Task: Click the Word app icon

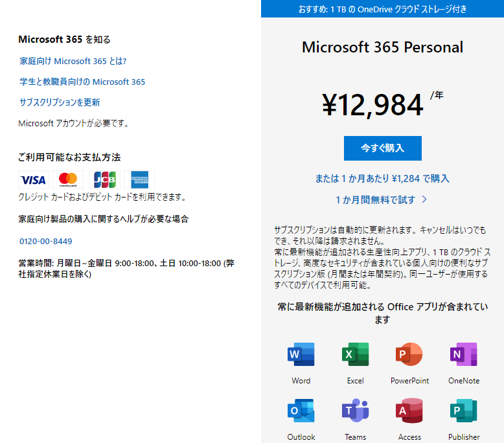Action: click(301, 354)
